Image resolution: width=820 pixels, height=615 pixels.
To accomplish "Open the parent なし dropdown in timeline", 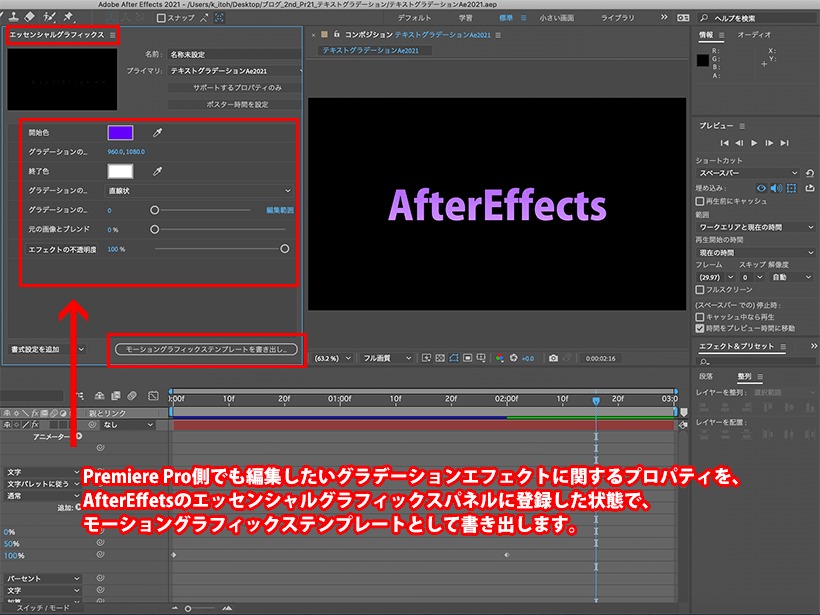I will click(x=128, y=425).
